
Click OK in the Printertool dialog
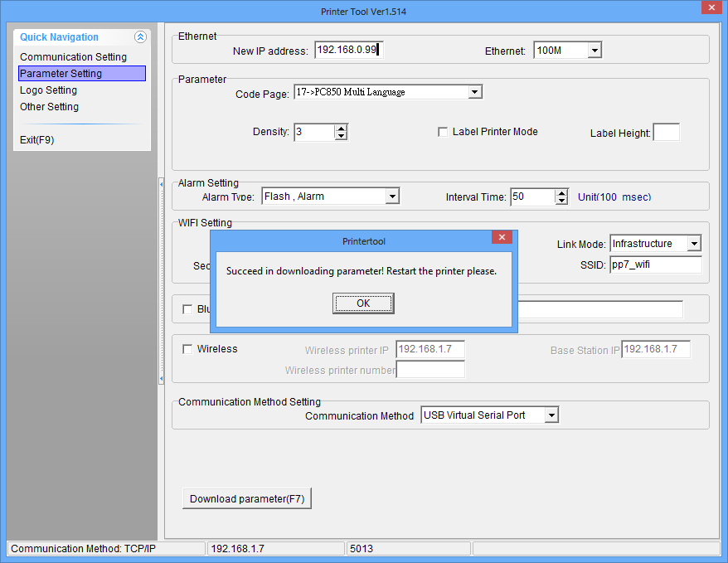coord(363,303)
